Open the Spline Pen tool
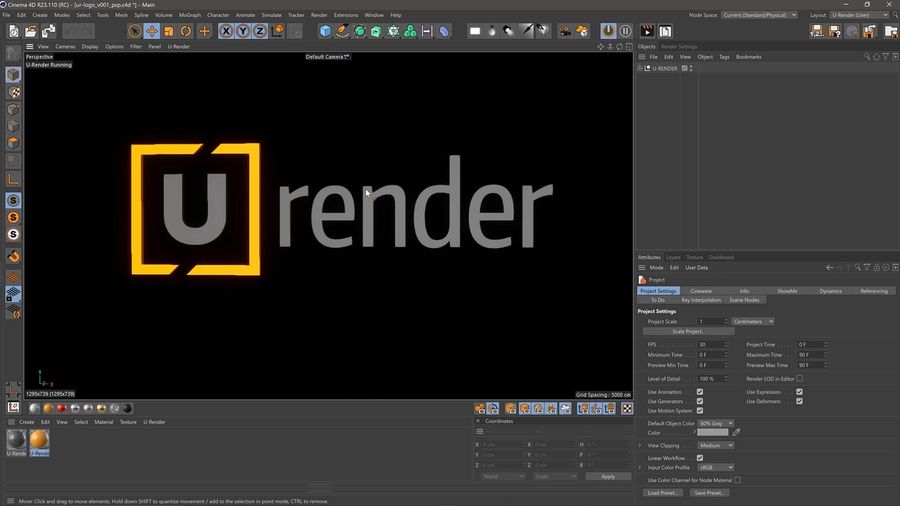900x506 pixels. [x=342, y=31]
